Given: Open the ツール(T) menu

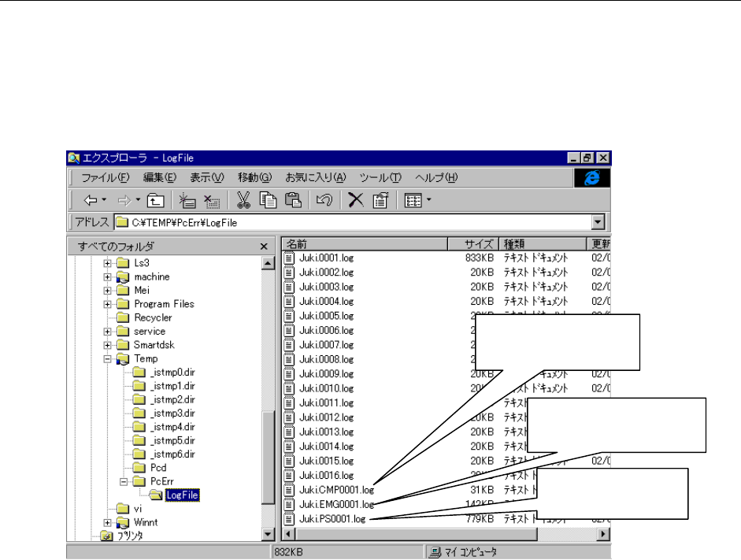Looking at the screenshot, I should [x=380, y=178].
